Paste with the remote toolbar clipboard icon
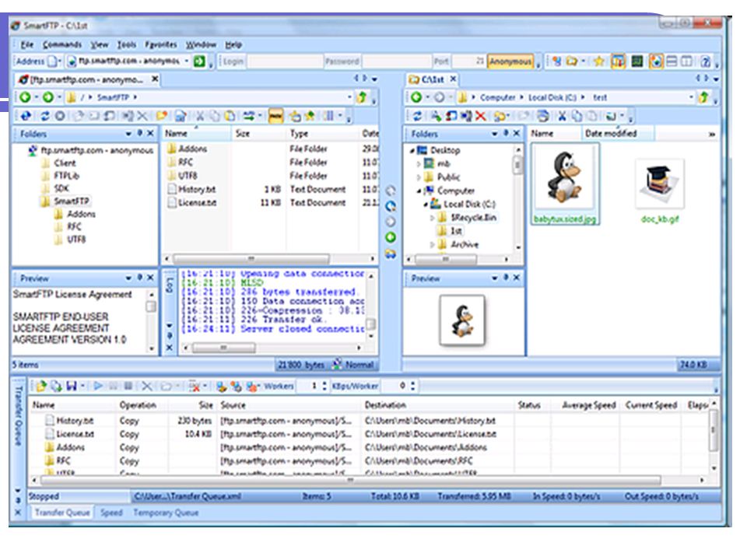Screen dimensions: 747x560 [x=230, y=116]
